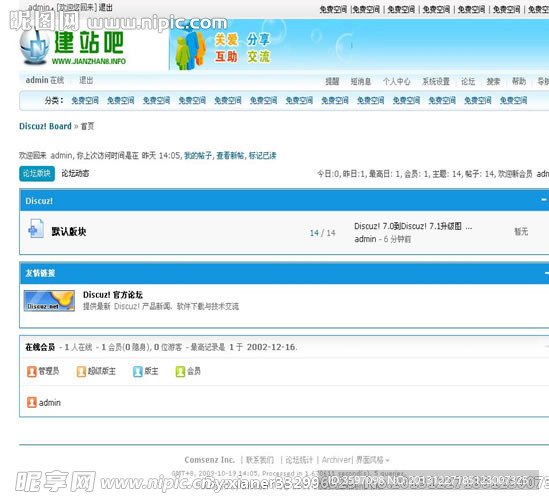This screenshot has height=500, width=549.
Task: Collapse the 友情链接 section
Action: [x=546, y=273]
